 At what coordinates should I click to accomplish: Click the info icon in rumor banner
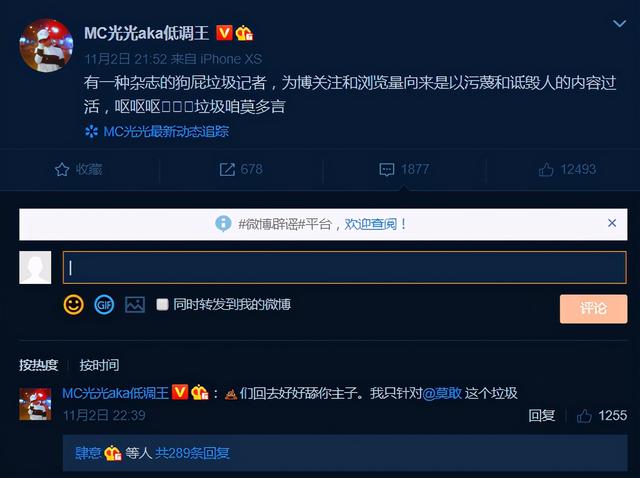point(223,223)
